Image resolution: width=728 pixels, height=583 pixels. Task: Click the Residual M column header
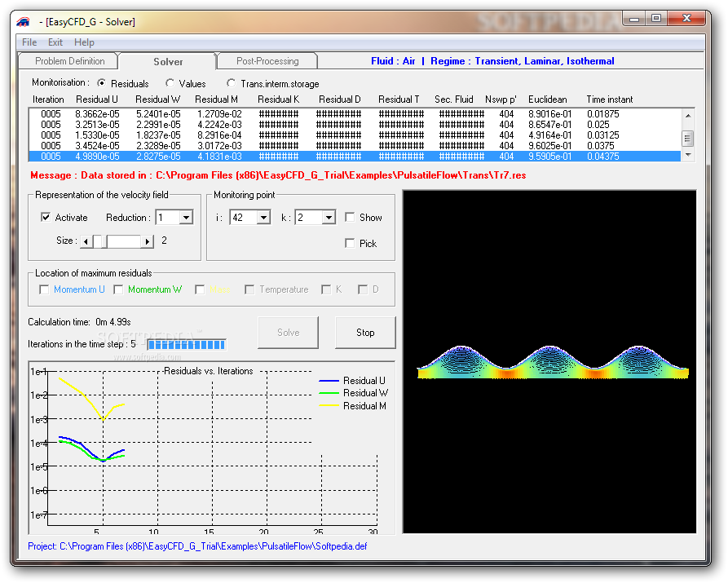(x=216, y=99)
